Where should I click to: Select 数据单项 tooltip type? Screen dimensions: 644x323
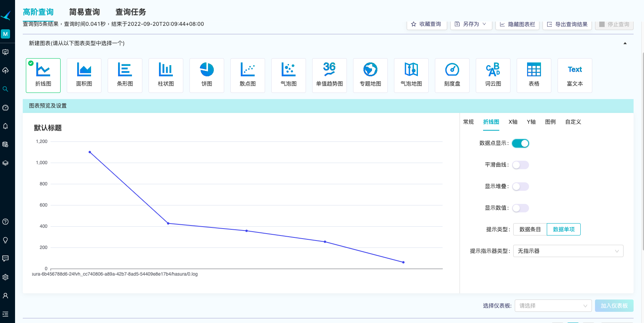coord(564,229)
